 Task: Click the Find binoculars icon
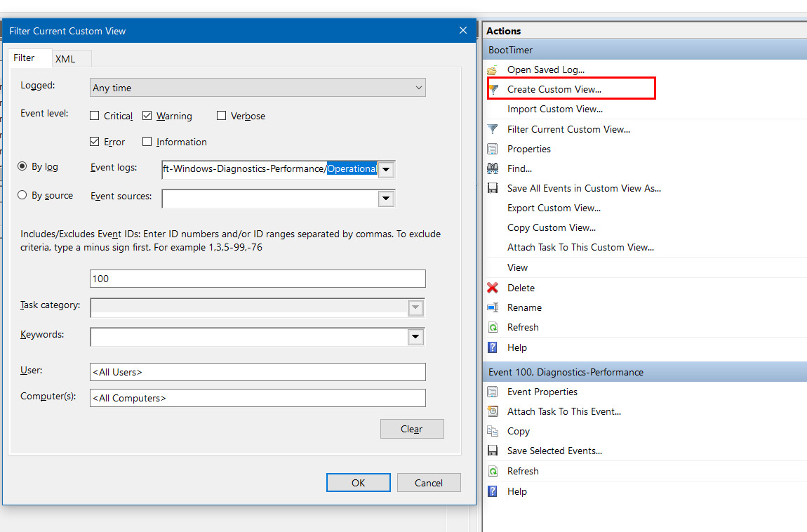click(493, 168)
